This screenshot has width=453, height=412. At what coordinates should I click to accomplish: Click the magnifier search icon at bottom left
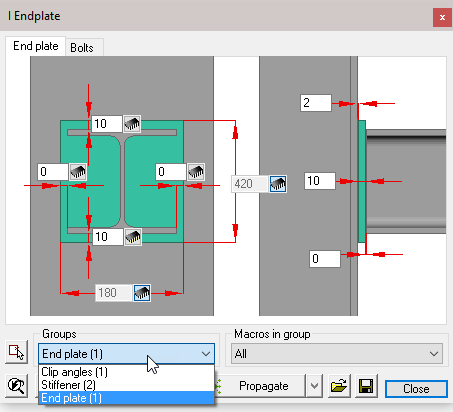(16, 386)
